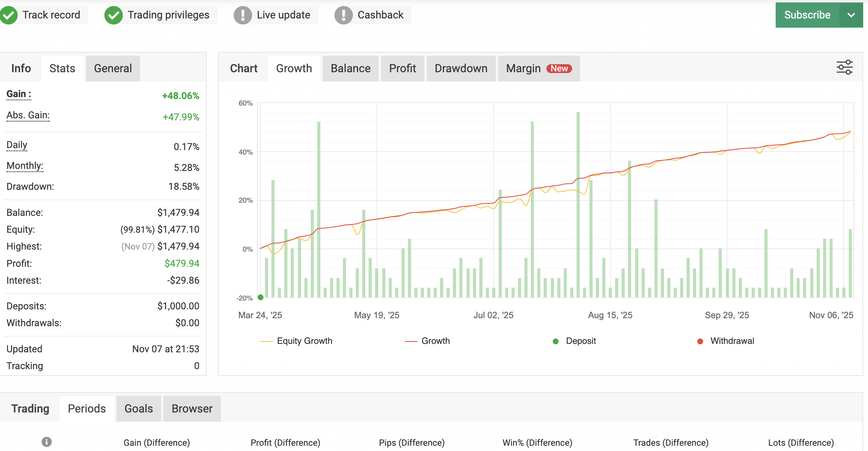Click the Cashback exclamation icon
868x451 pixels.
[343, 15]
